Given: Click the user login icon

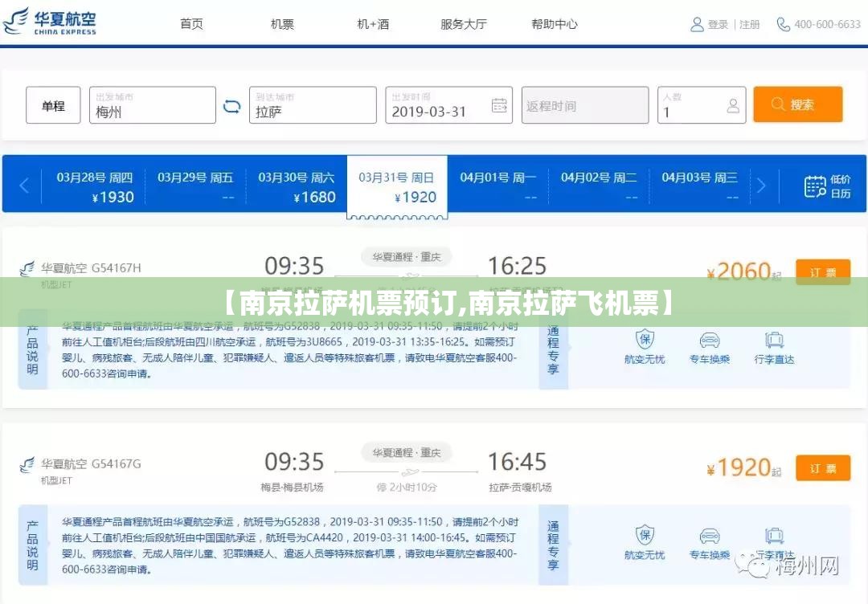Looking at the screenshot, I should (697, 24).
